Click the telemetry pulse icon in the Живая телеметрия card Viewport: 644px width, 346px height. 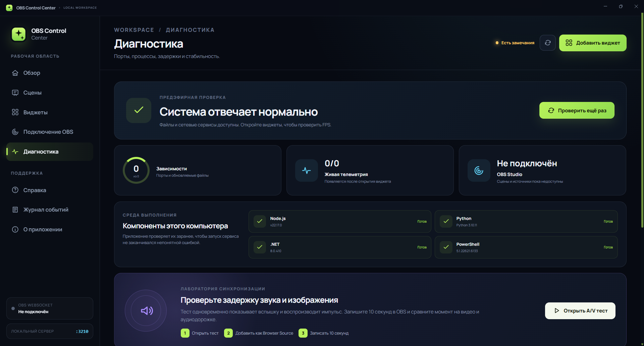[x=307, y=170]
